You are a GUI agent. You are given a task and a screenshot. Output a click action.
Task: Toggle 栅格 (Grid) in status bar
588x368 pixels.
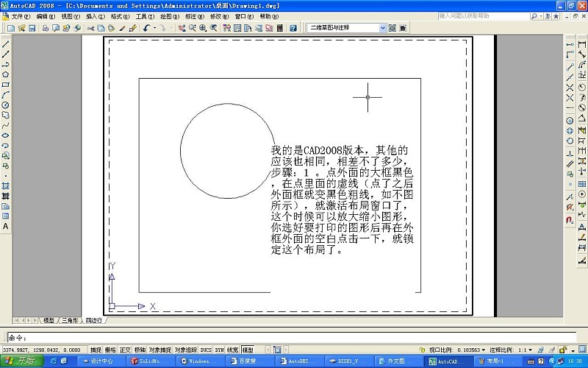pyautogui.click(x=110, y=350)
